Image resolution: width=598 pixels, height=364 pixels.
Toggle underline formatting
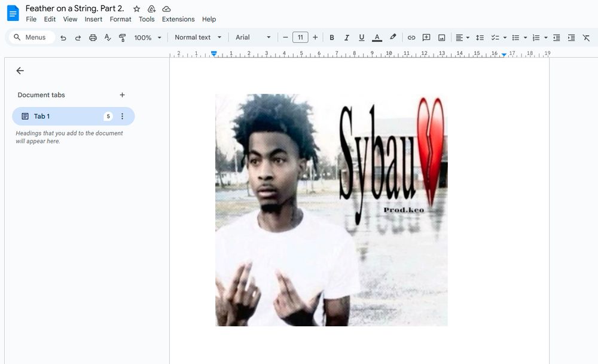(361, 37)
